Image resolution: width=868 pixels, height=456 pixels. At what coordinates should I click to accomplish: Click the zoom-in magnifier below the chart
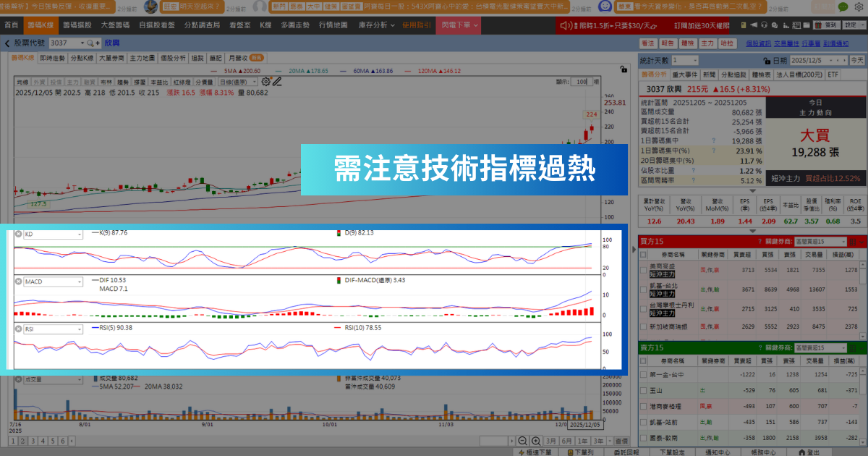[x=537, y=441]
